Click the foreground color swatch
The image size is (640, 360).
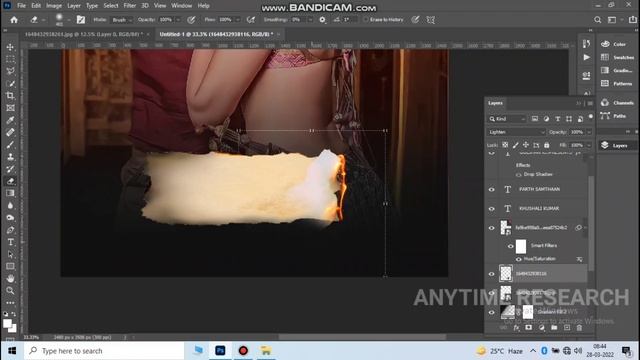pyautogui.click(x=7, y=324)
